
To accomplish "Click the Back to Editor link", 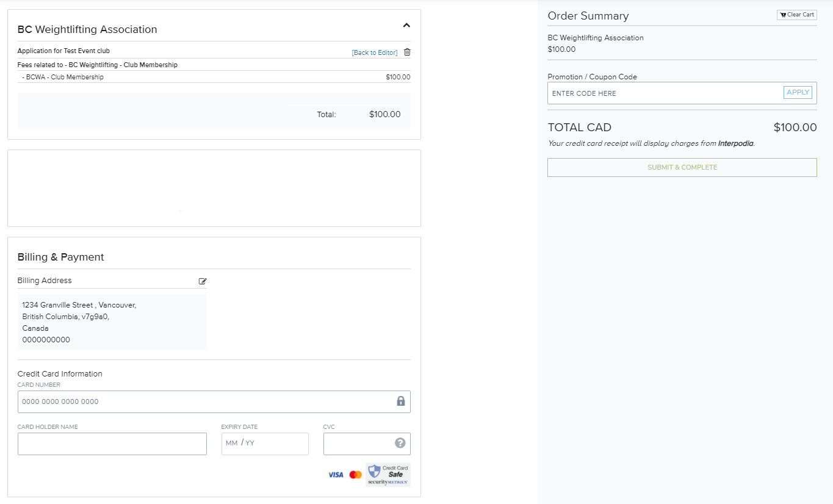I will [374, 52].
